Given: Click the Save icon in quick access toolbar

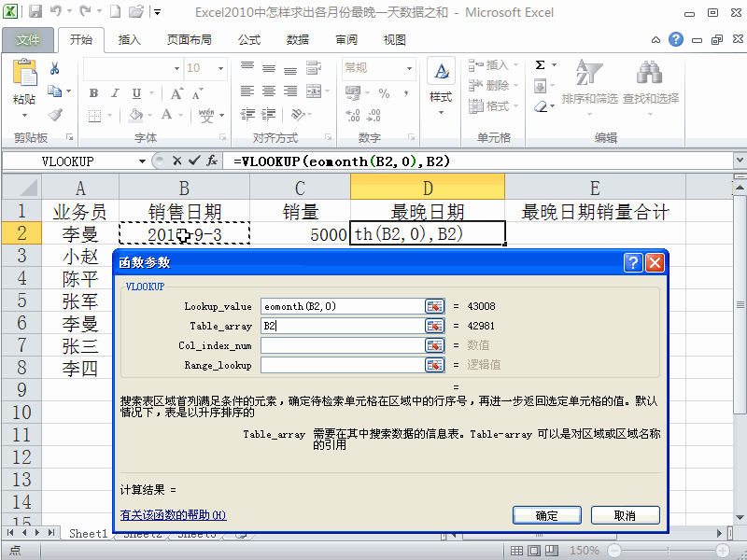Looking at the screenshot, I should (x=35, y=11).
